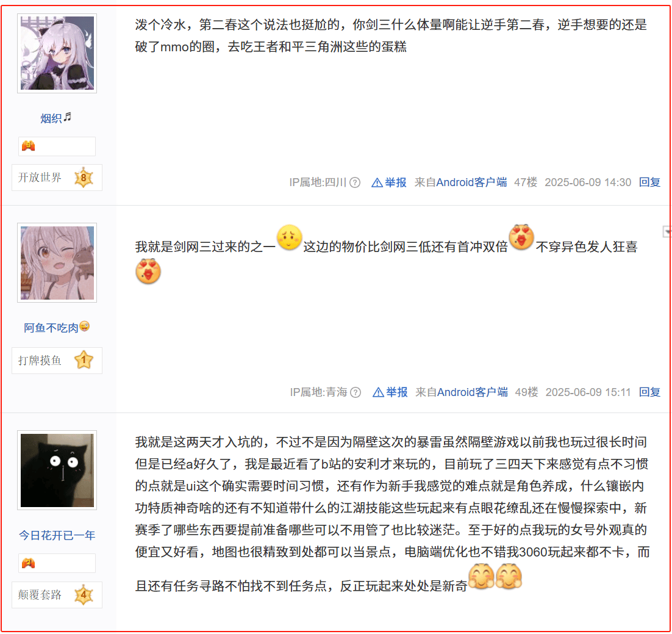The image size is (672, 634).
Task: Click the 举报 warning triangle icon on 47楼
Action: pos(377,182)
